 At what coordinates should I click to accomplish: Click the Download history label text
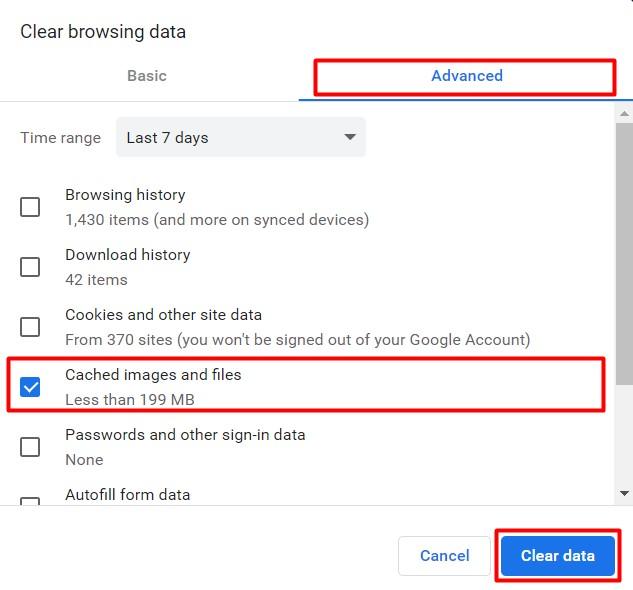(x=127, y=255)
